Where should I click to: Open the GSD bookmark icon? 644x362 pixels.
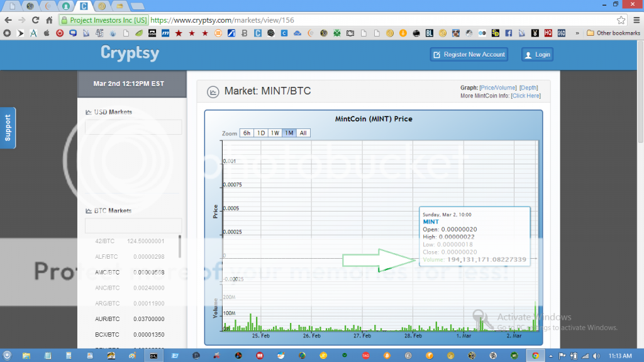click(561, 33)
